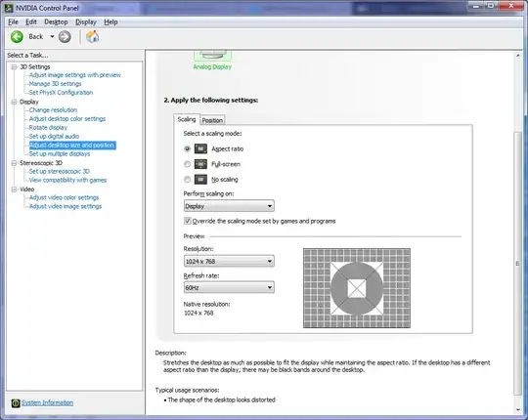Open the Refresh rate dropdown

pos(229,287)
